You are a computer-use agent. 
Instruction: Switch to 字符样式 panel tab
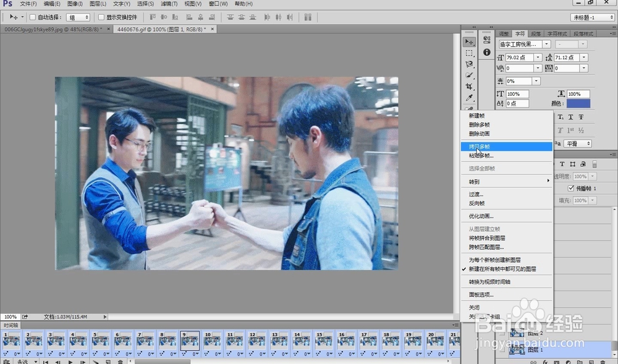pos(557,34)
